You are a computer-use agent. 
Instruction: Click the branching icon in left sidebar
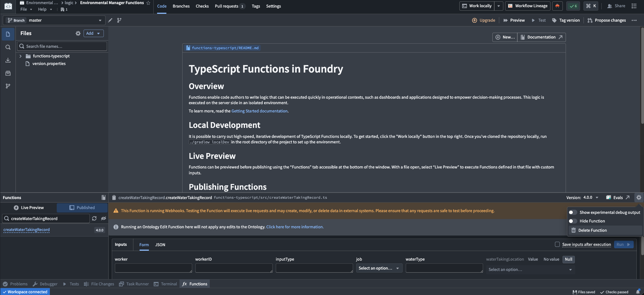tap(8, 86)
